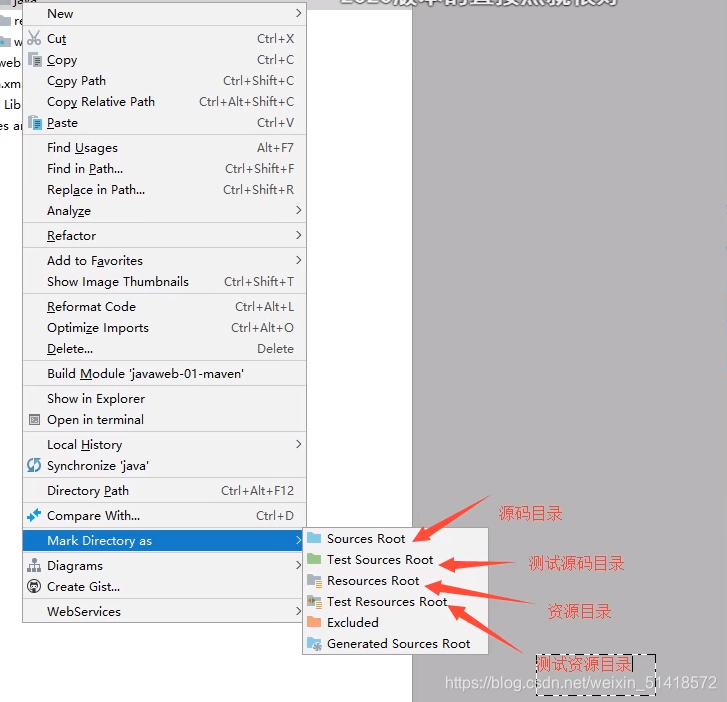727x702 pixels.
Task: Select Build Module 'javaweb-01-maven'
Action: [165, 374]
